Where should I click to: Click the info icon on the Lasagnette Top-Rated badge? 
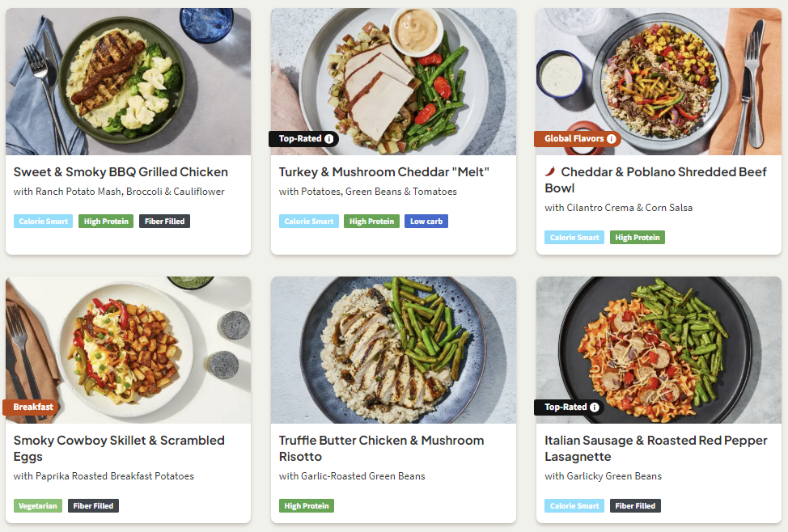[x=595, y=407]
